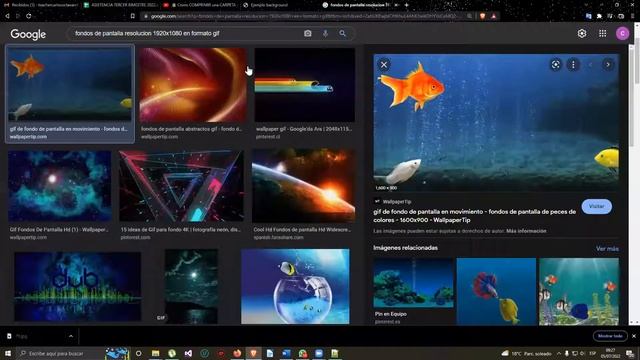Open Cortana circle on taskbar
Image resolution: width=640 pixels, height=360 pixels.
coord(138,353)
